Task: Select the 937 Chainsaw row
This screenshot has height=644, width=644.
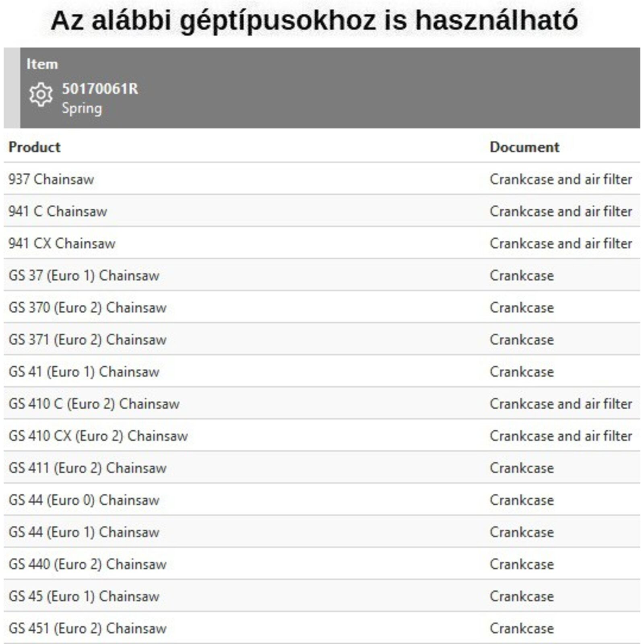Action: point(51,180)
